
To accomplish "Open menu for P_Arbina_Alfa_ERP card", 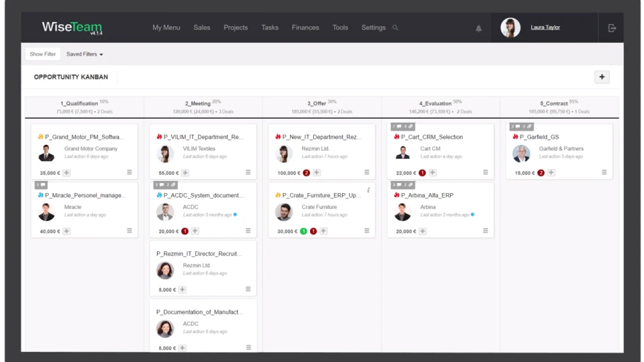I will tap(486, 231).
